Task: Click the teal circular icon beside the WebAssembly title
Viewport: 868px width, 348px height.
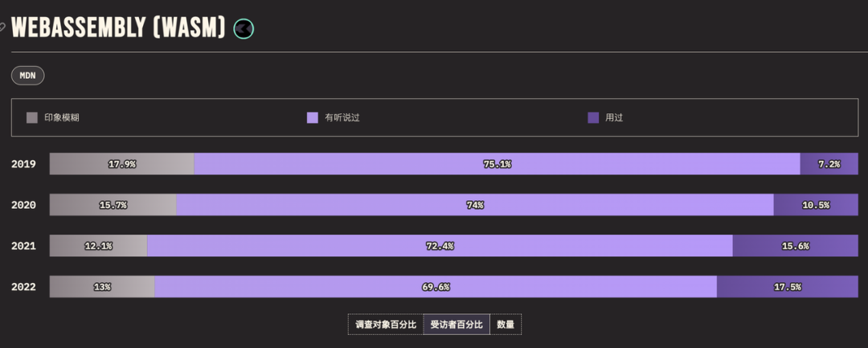Action: (x=244, y=29)
